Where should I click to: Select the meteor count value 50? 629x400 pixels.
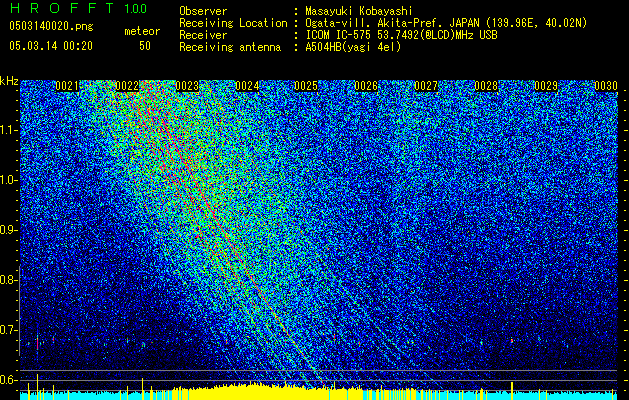[x=145, y=46]
